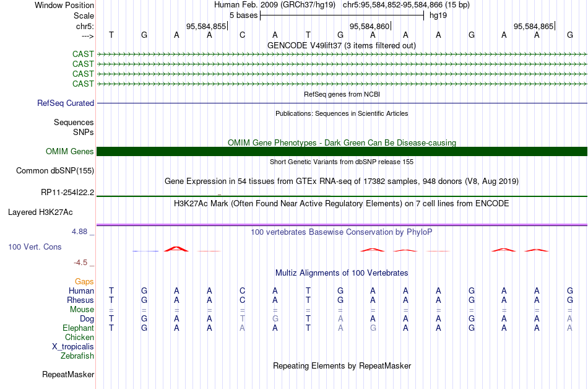Click the Rhesus alignment row label
The width and height of the screenshot is (588, 389).
click(x=80, y=300)
